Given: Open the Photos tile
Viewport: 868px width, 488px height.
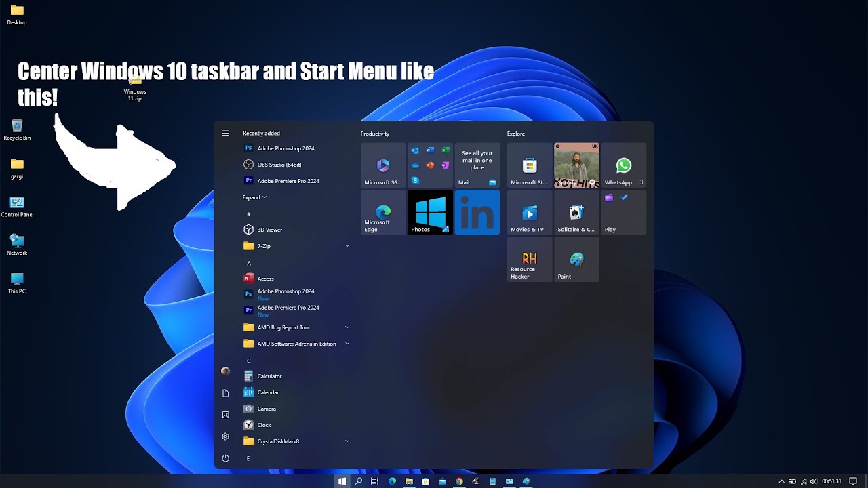Looking at the screenshot, I should click(x=430, y=212).
